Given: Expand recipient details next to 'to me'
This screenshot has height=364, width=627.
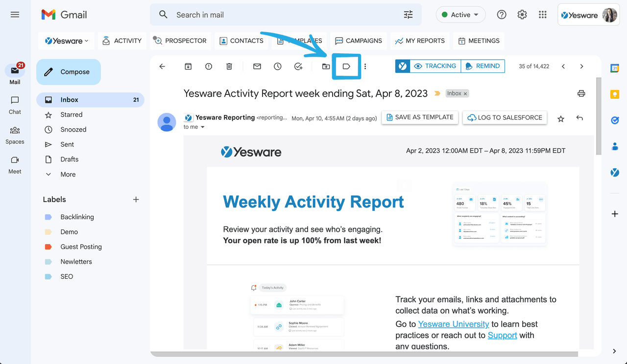Looking at the screenshot, I should coord(203,127).
